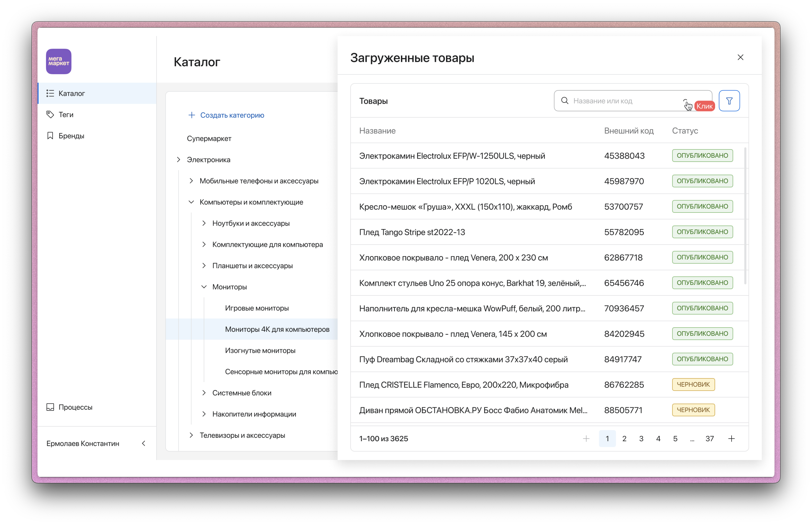The width and height of the screenshot is (812, 525).
Task: Click the search magnifier icon
Action: tap(565, 101)
